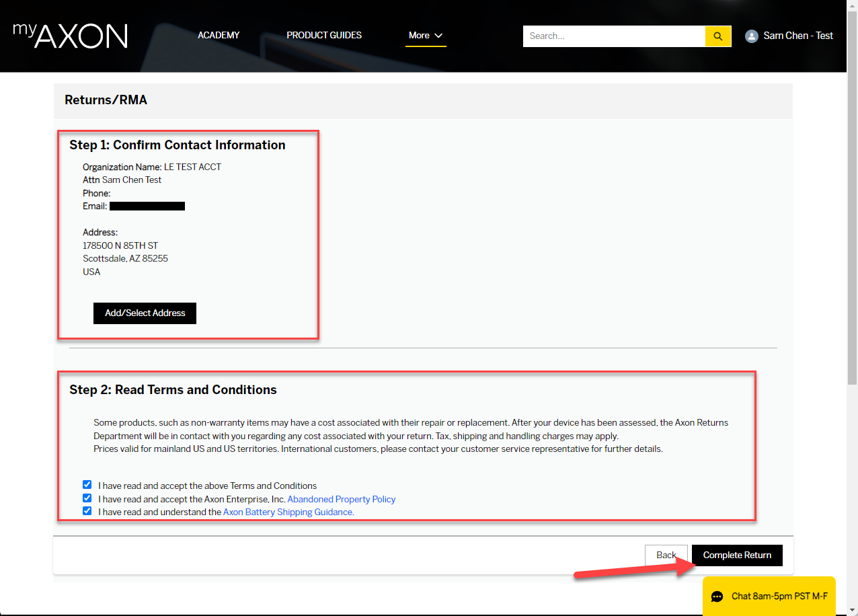Click the user avatar icon next to Sam Chen

[751, 36]
